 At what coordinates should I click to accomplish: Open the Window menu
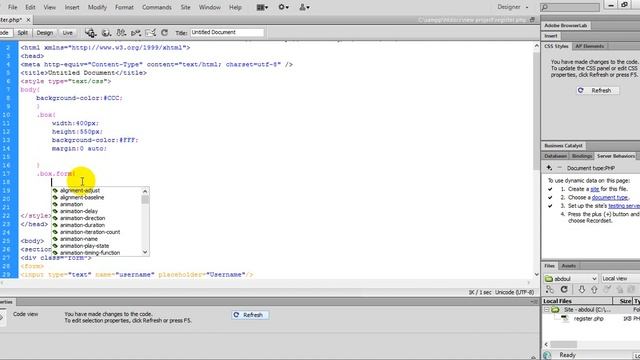pyautogui.click(x=209, y=7)
